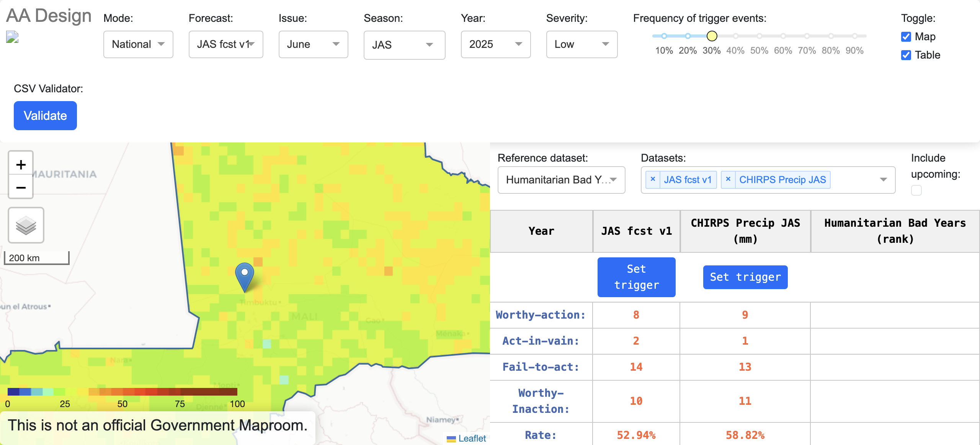The image size is (980, 445).
Task: Click the Set trigger button for JAS fcst v1
Action: (x=636, y=277)
